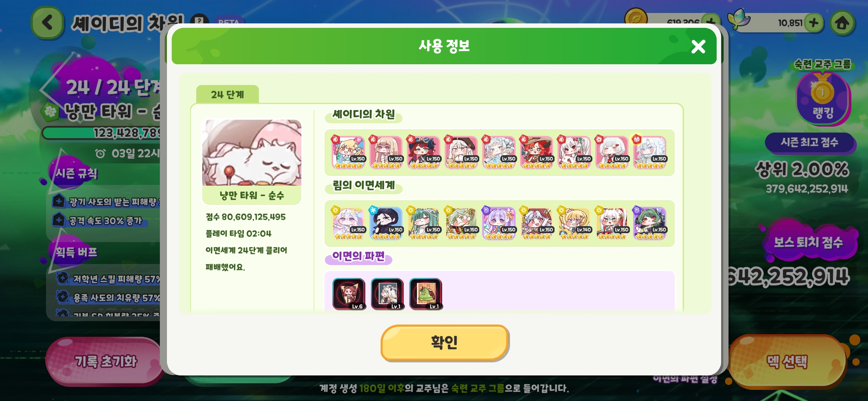Select the first character in 셰이디의 차원 row
This screenshot has height=401, width=868.
pyautogui.click(x=348, y=152)
